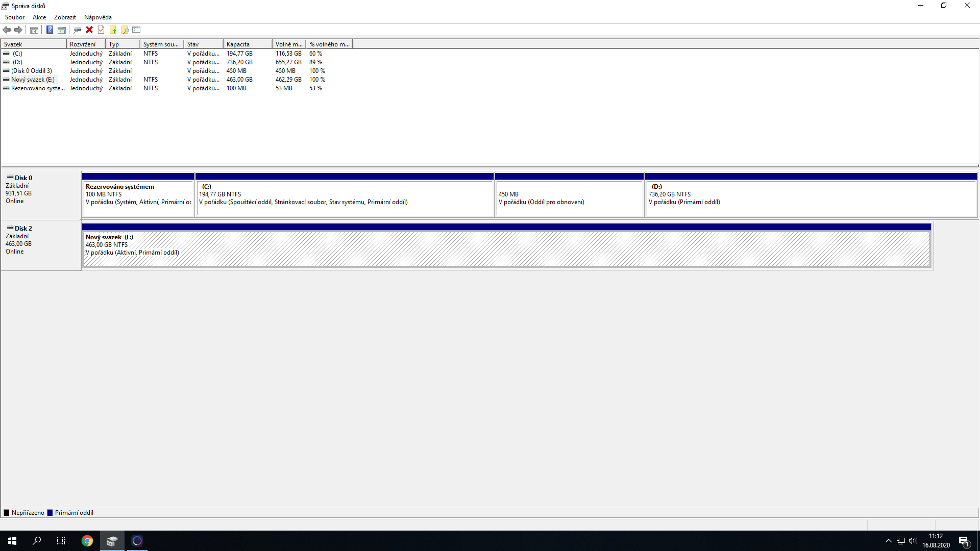The height and width of the screenshot is (551, 980).
Task: Open the Soubor menu
Action: click(x=15, y=17)
